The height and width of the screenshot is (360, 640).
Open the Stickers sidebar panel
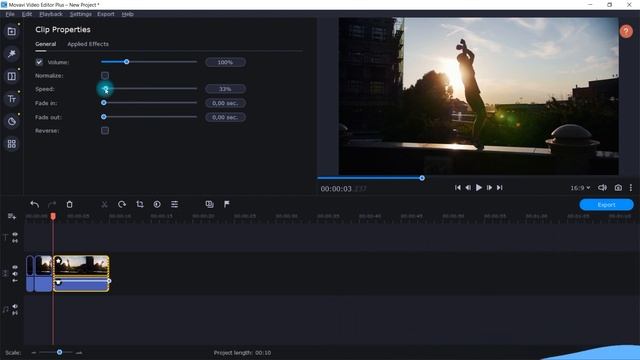[x=11, y=121]
